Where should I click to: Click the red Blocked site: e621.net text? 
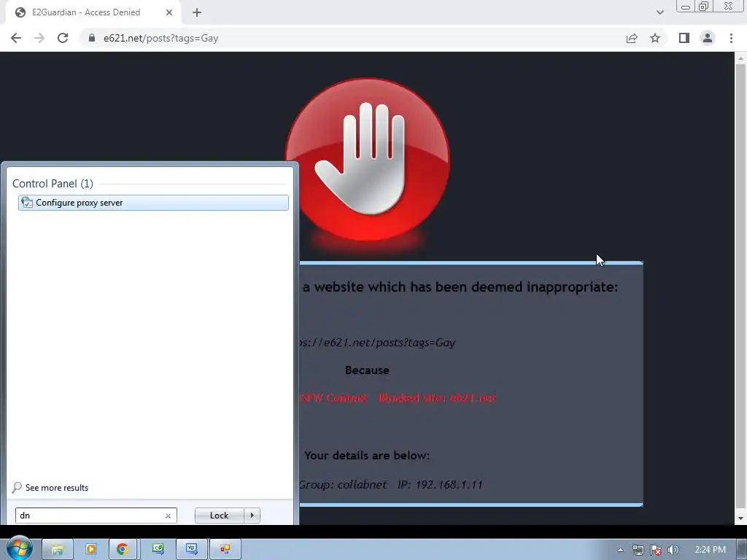[x=437, y=397]
